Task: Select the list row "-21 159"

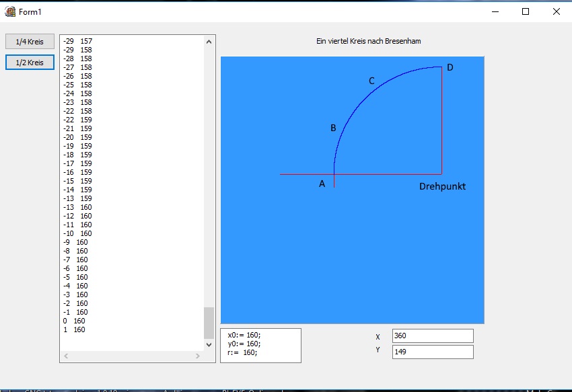Action: click(x=77, y=128)
